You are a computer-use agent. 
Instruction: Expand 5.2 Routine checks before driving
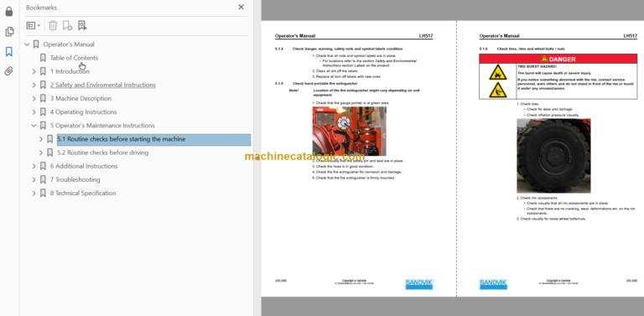click(40, 153)
